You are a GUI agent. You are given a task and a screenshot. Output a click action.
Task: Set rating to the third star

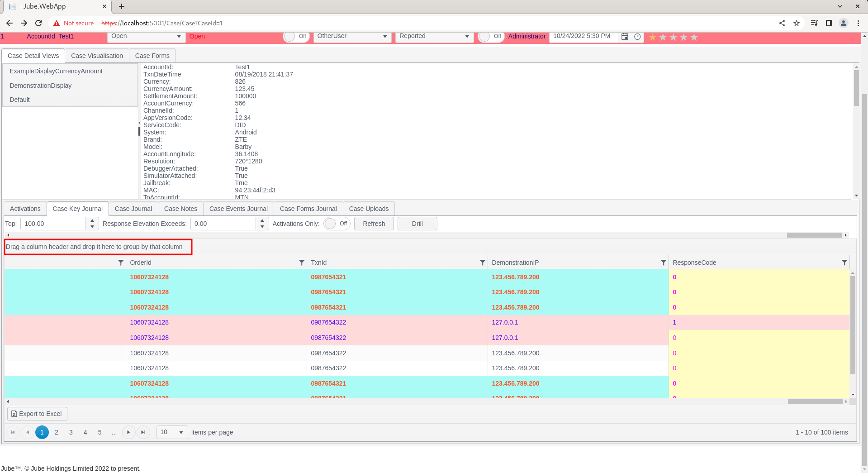tap(673, 37)
